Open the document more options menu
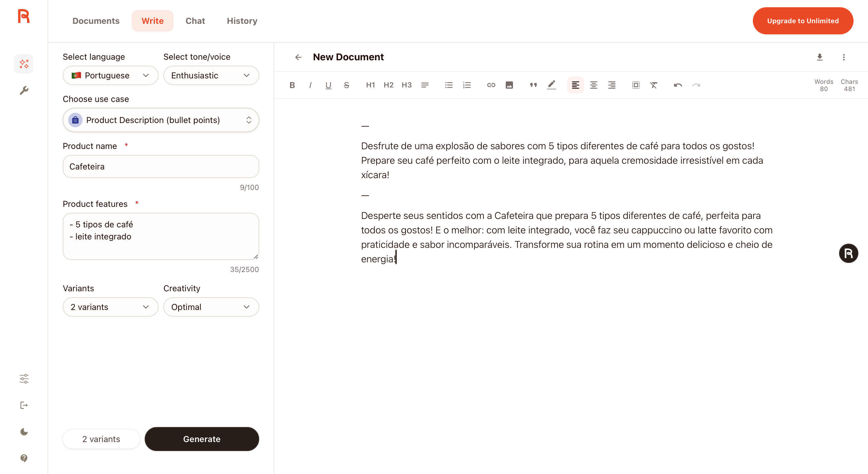Image resolution: width=868 pixels, height=474 pixels. point(844,57)
